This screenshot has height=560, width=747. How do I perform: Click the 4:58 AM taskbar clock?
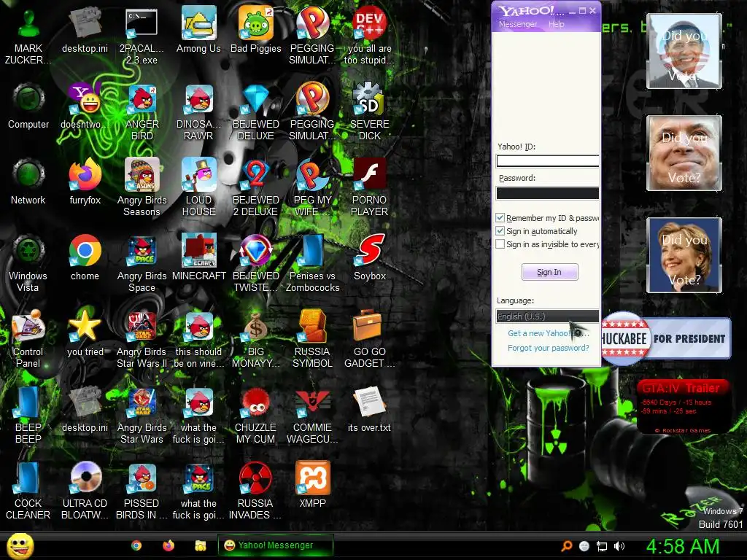(x=682, y=546)
